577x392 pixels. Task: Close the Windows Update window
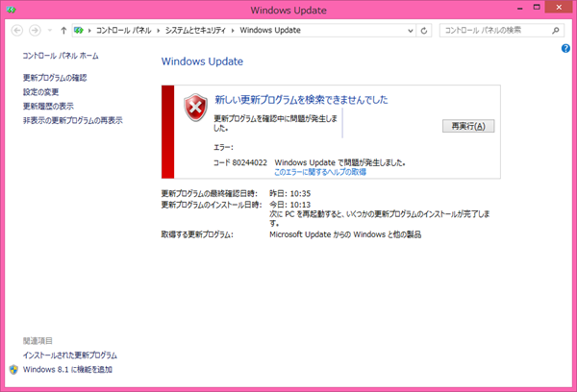(x=559, y=8)
